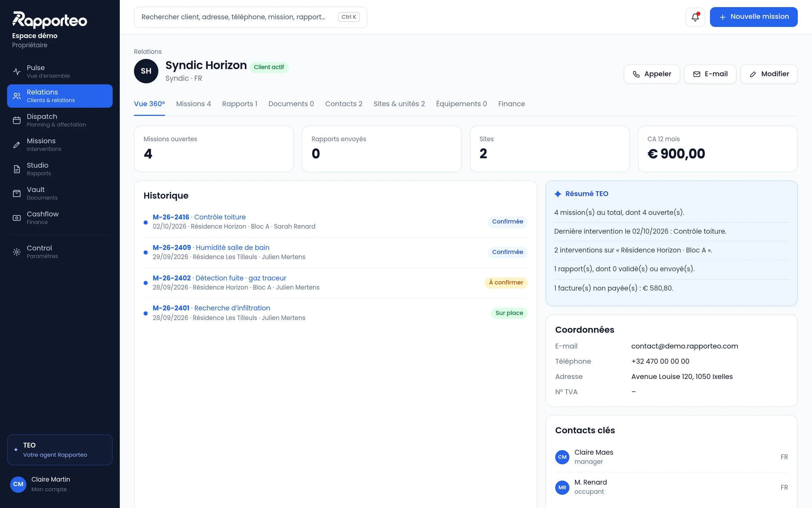Click the Nouvelle mission button
This screenshot has width=812, height=508.
754,17
